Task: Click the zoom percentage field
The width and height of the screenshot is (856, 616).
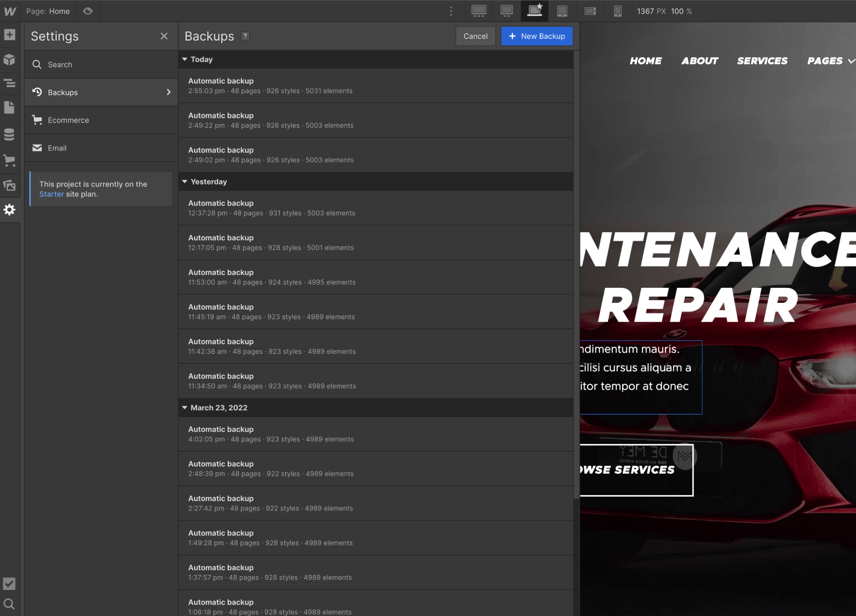Action: (x=681, y=11)
